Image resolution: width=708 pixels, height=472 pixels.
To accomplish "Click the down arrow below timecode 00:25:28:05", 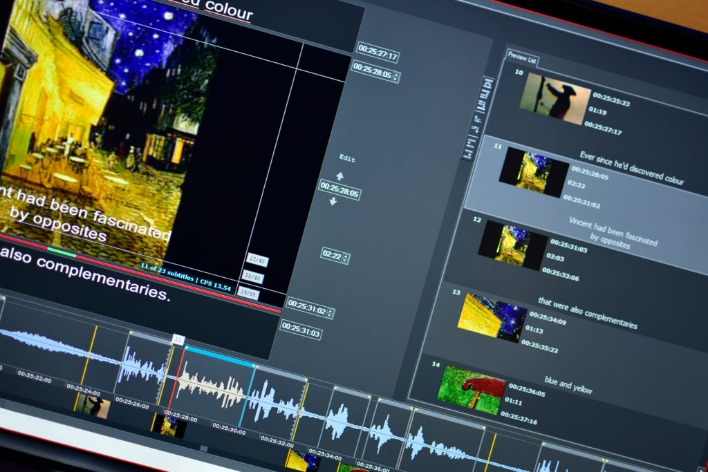I will click(334, 202).
